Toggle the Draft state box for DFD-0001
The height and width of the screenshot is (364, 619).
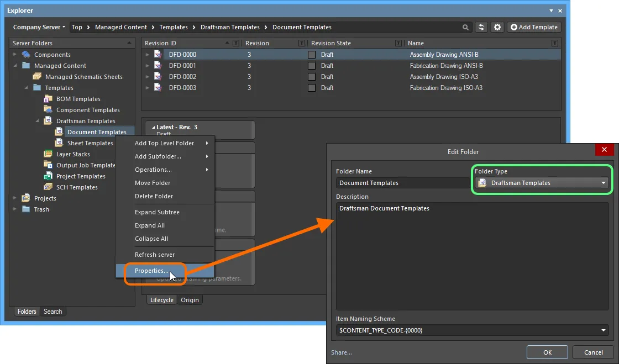[x=312, y=66]
